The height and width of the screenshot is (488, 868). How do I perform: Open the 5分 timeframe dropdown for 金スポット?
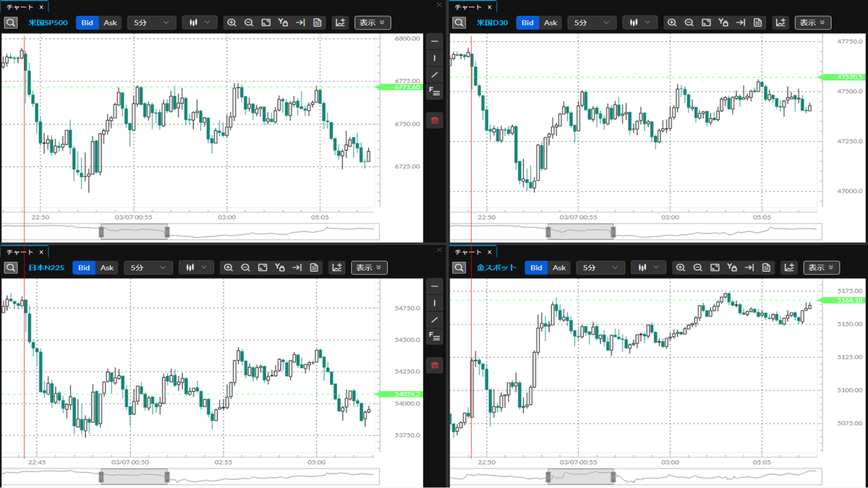[600, 267]
